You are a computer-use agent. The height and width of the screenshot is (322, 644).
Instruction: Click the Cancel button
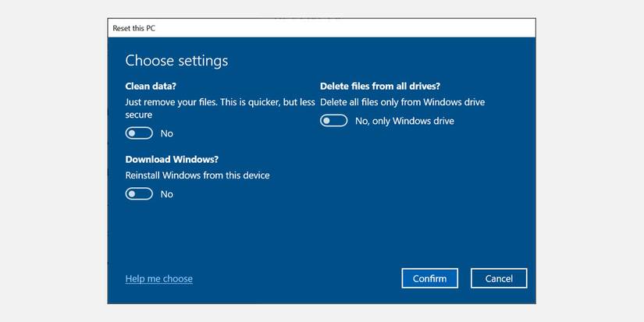(x=499, y=278)
